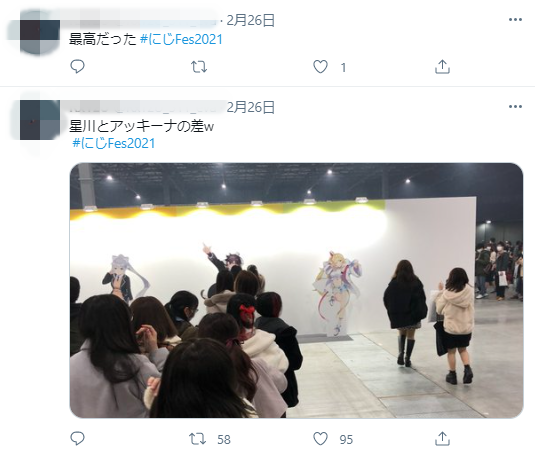Like the tweet with 1 like
This screenshot has width=535, height=456.
[x=320, y=67]
